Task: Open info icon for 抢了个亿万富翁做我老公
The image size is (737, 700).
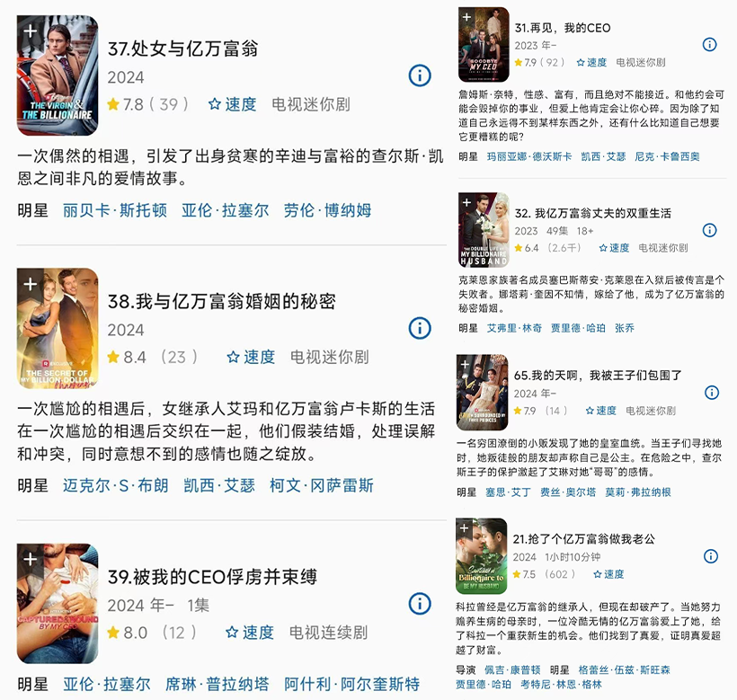Action: [711, 556]
